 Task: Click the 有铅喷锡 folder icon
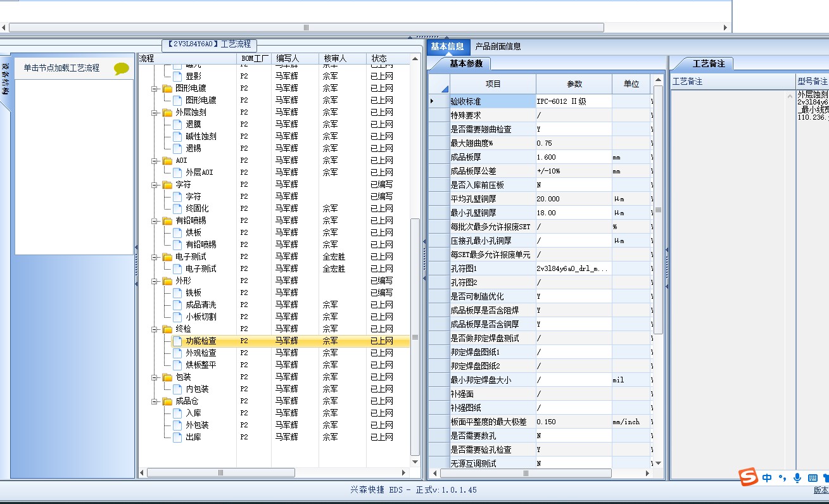(x=167, y=220)
